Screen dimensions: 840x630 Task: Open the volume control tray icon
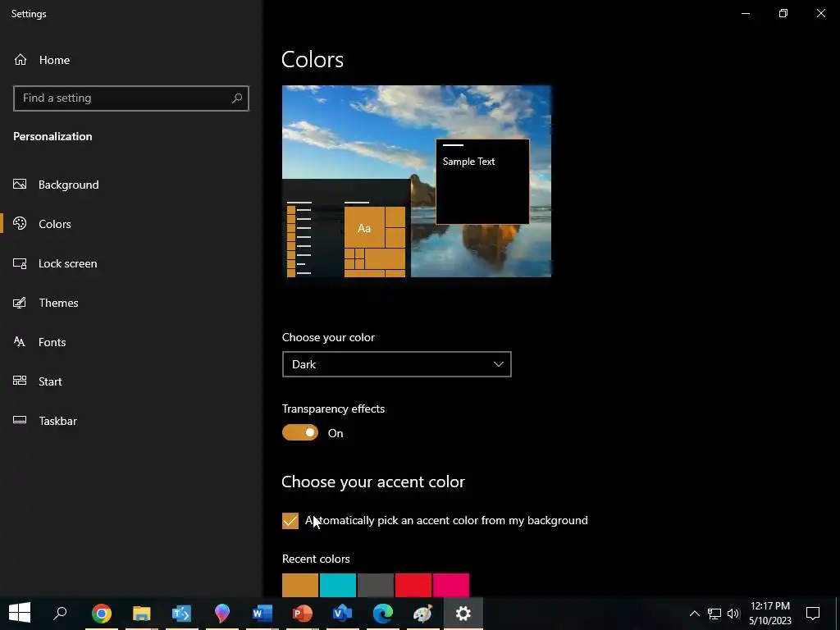(733, 614)
